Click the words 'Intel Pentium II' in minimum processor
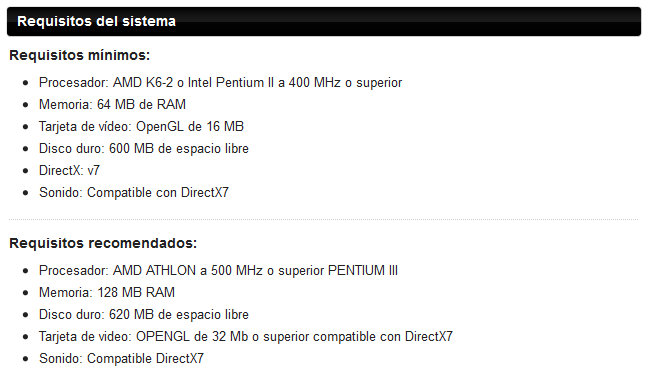The width and height of the screenshot is (653, 381). pyautogui.click(x=231, y=82)
